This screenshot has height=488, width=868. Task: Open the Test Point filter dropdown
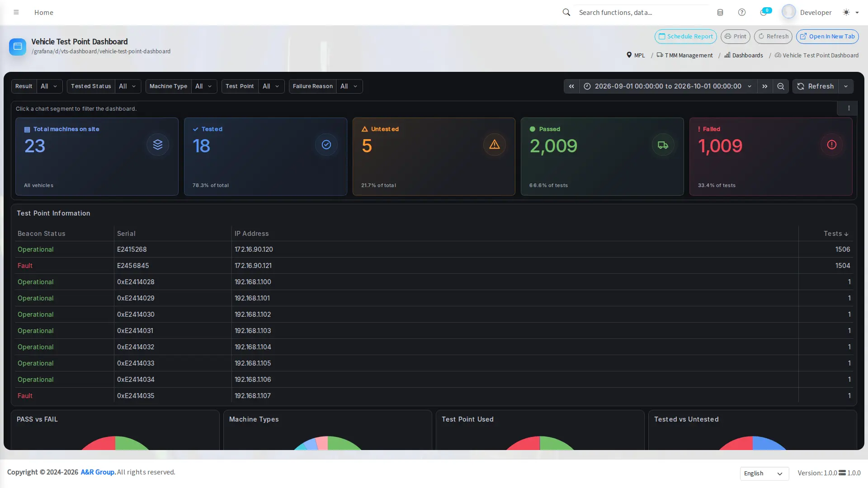(271, 86)
